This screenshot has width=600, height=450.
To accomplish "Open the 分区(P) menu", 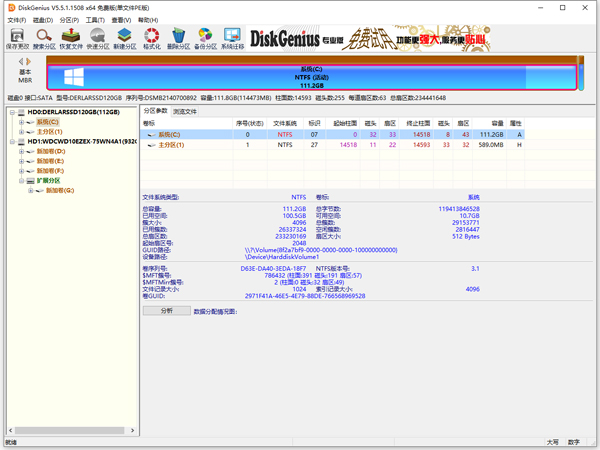I will (x=69, y=20).
